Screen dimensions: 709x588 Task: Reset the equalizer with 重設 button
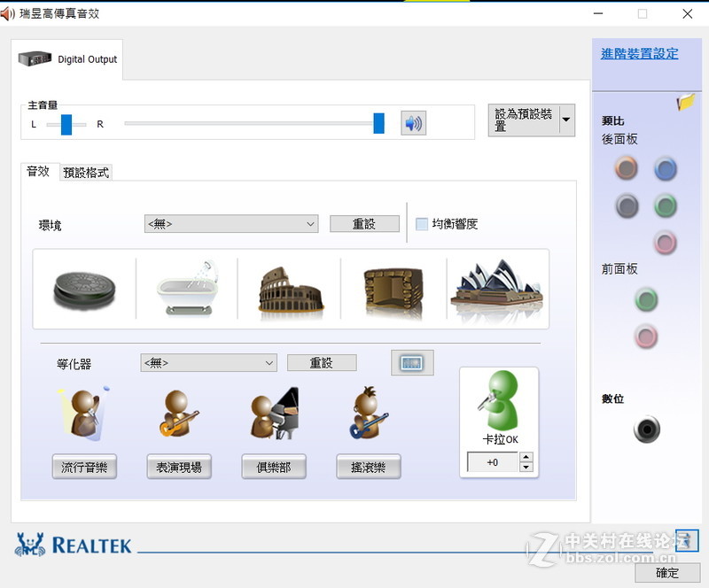point(322,363)
